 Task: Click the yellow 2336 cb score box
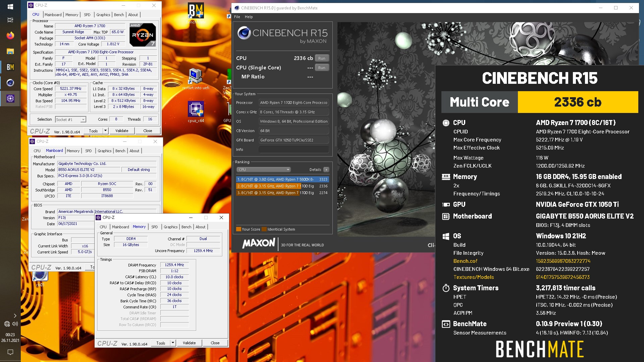point(578,102)
